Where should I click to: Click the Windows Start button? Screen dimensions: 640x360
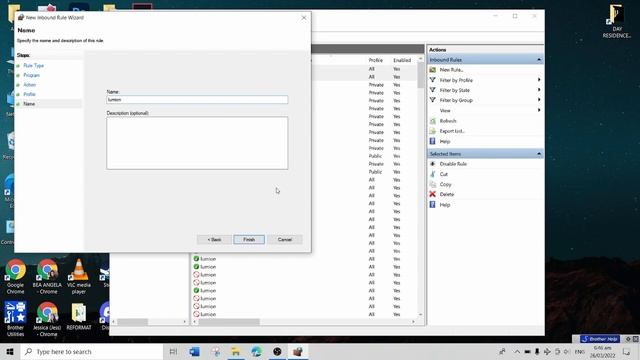[x=10, y=351]
